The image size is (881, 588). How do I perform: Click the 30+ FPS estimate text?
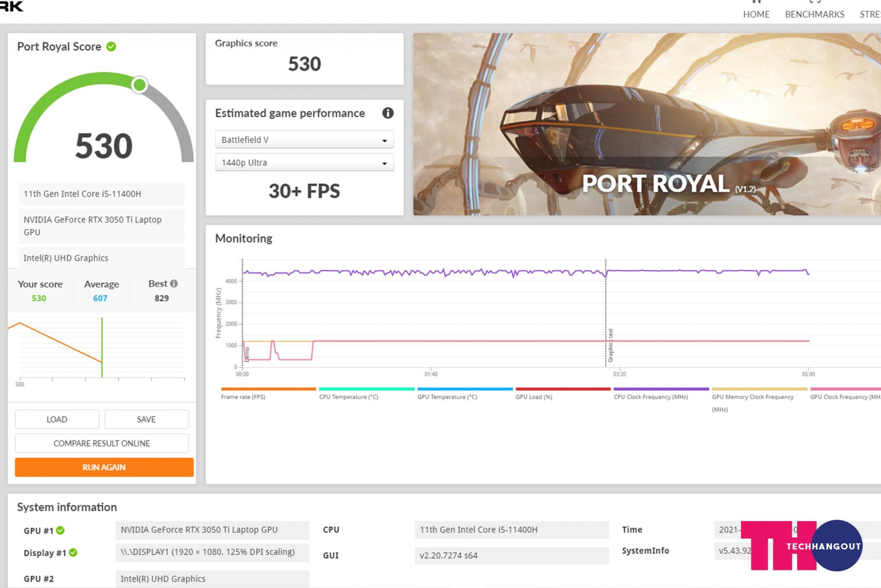pos(305,191)
